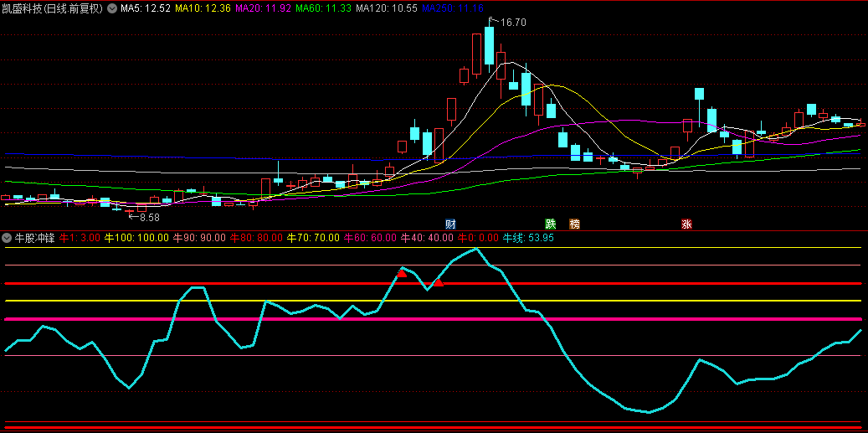Click the 跌 event marker icon
Screen dimensions: 868x433
(551, 224)
